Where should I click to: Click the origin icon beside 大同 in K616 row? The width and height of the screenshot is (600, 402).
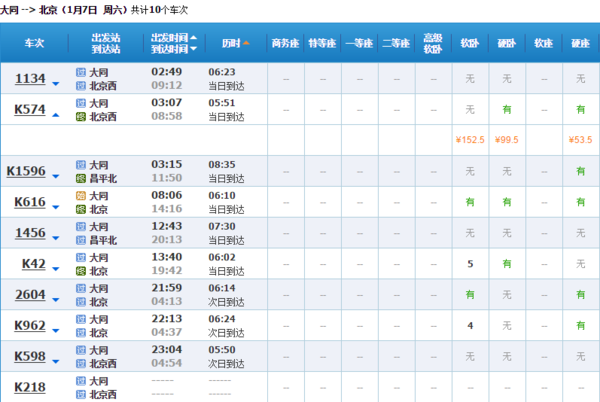click(80, 196)
